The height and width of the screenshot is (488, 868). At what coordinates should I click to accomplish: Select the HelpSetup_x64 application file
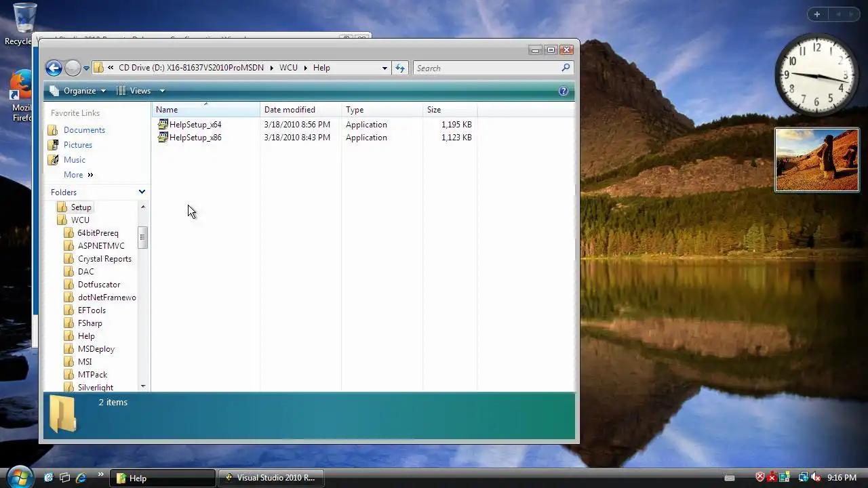195,125
